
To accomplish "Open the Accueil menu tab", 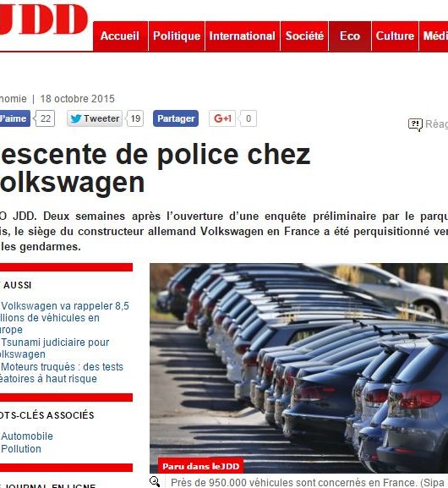I will [120, 36].
